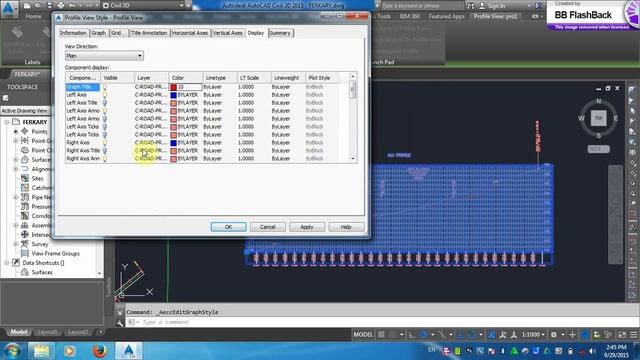Viewport: 640px width, 360px height.
Task: Click the Lineweight column header
Action: tap(288, 78)
